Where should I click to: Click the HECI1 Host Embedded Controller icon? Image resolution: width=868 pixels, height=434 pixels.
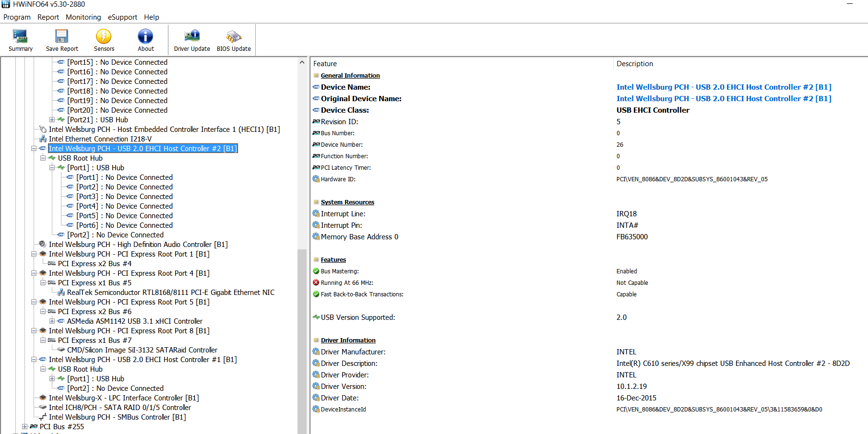43,129
